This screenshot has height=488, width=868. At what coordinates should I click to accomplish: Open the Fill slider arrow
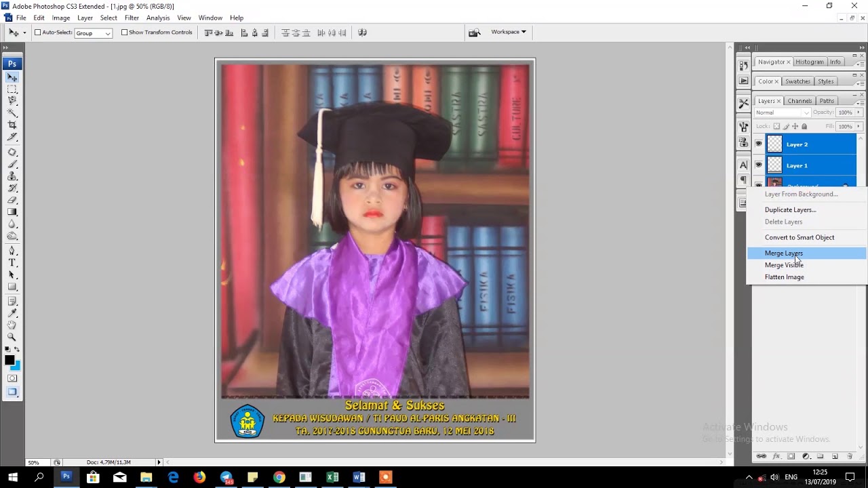(859, 126)
